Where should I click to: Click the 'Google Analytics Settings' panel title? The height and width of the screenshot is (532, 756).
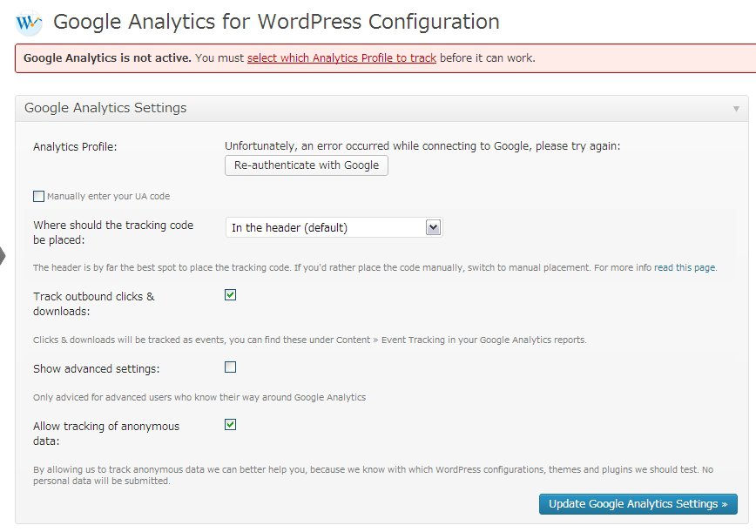(x=105, y=107)
